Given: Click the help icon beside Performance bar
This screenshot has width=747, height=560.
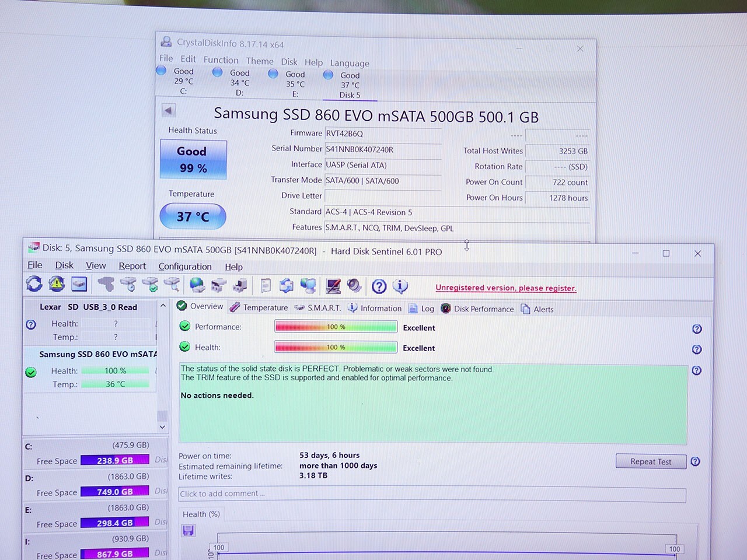Looking at the screenshot, I should pos(697,329).
